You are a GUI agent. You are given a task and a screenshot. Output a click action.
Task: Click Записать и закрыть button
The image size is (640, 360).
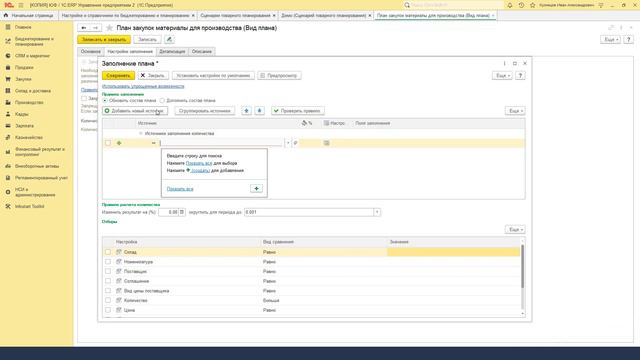coord(104,40)
